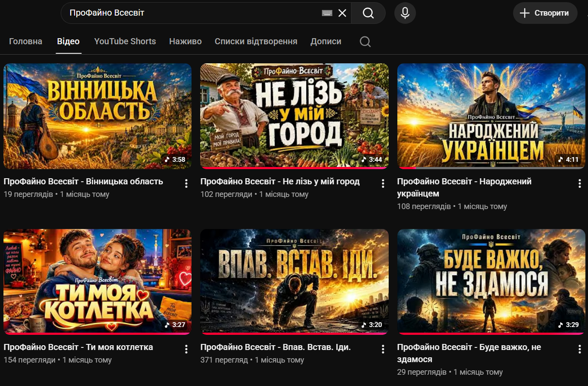The height and width of the screenshot is (386, 588).
Task: Click the text 19 переглядів • 1 місяць тому
Action: pos(56,194)
